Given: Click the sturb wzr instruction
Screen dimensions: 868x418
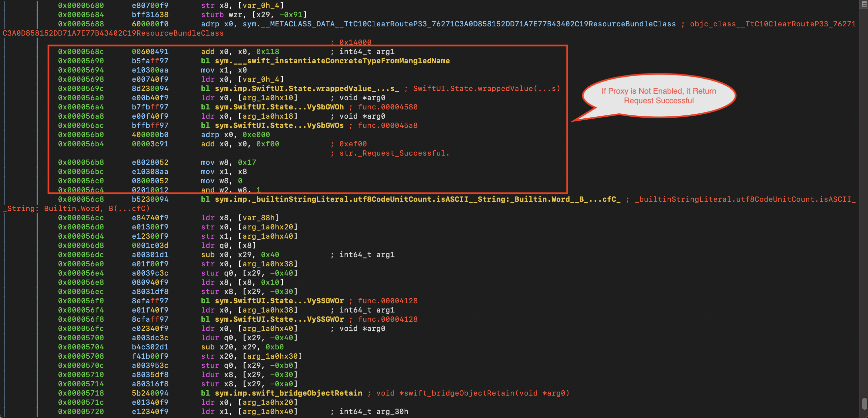Looking at the screenshot, I should point(253,15).
